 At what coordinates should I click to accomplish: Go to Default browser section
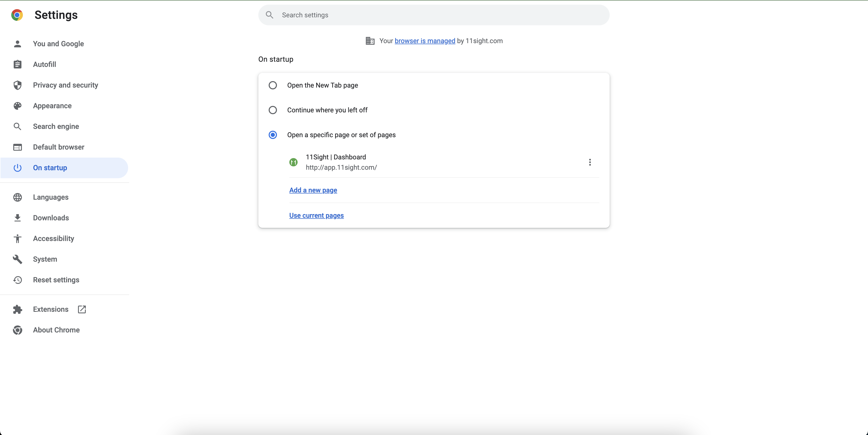coord(64,147)
